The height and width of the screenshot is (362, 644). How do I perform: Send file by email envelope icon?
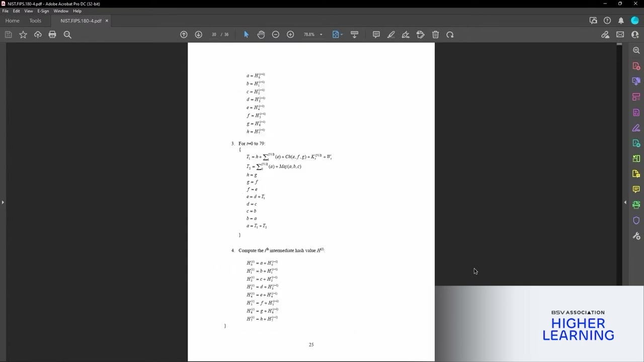pos(620,35)
